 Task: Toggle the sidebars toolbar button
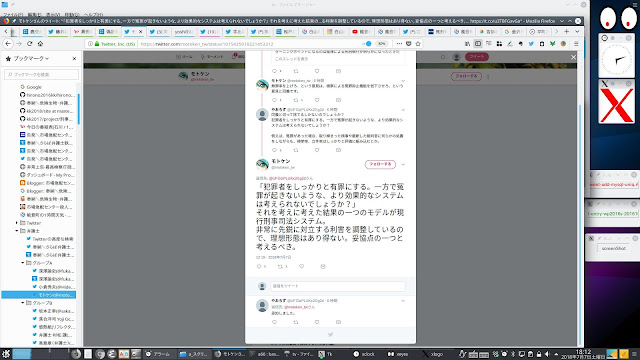point(478,44)
